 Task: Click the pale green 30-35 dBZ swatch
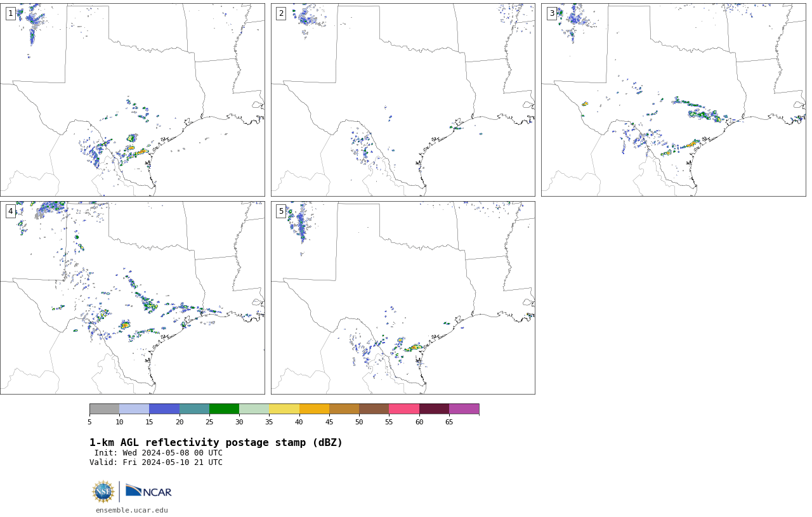(x=254, y=409)
